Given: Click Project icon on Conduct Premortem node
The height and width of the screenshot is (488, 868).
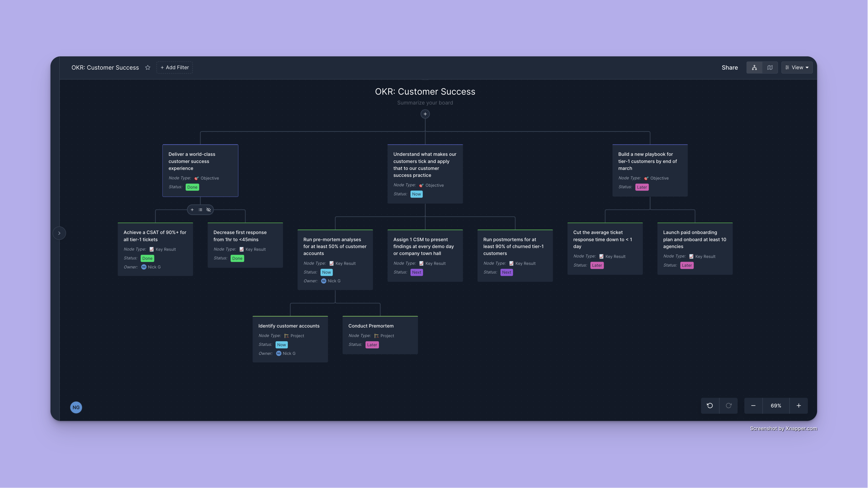Looking at the screenshot, I should 376,336.
